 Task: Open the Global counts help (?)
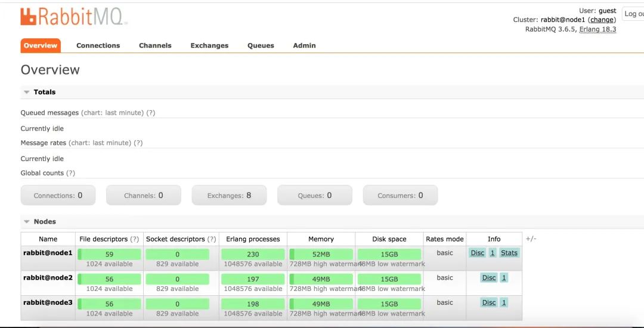[x=70, y=173]
